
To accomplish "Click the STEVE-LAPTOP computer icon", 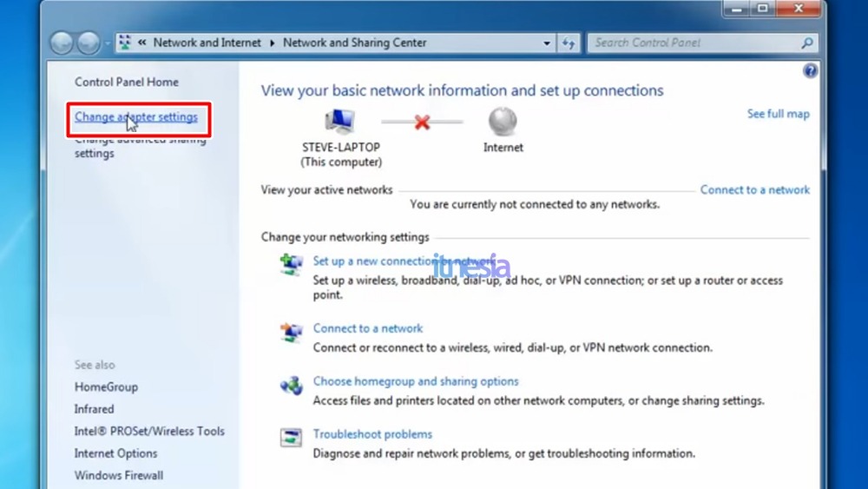I will [x=339, y=122].
